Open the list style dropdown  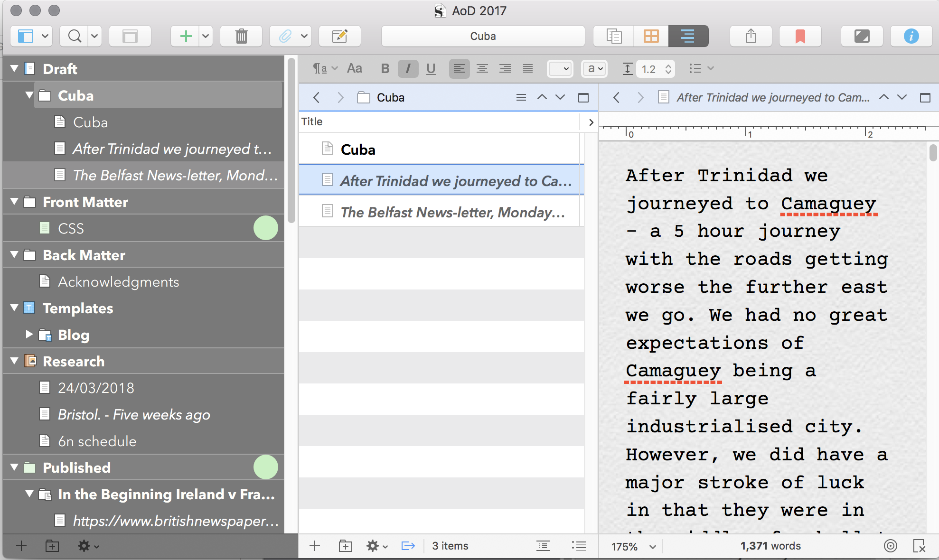701,69
